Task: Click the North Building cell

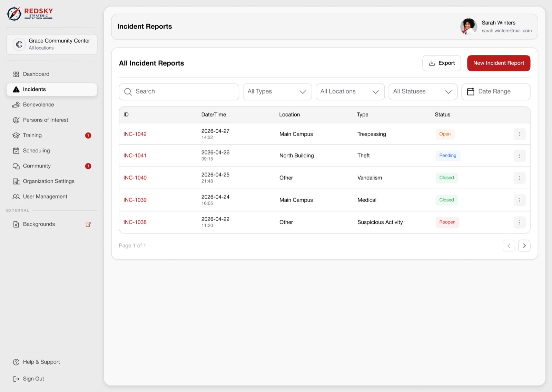Action: (x=296, y=156)
